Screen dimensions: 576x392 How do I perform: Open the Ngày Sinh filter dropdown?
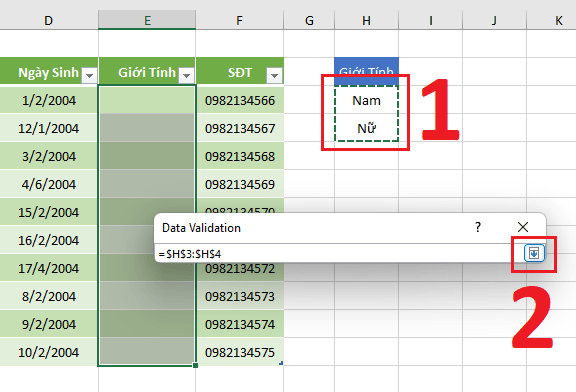tap(89, 75)
